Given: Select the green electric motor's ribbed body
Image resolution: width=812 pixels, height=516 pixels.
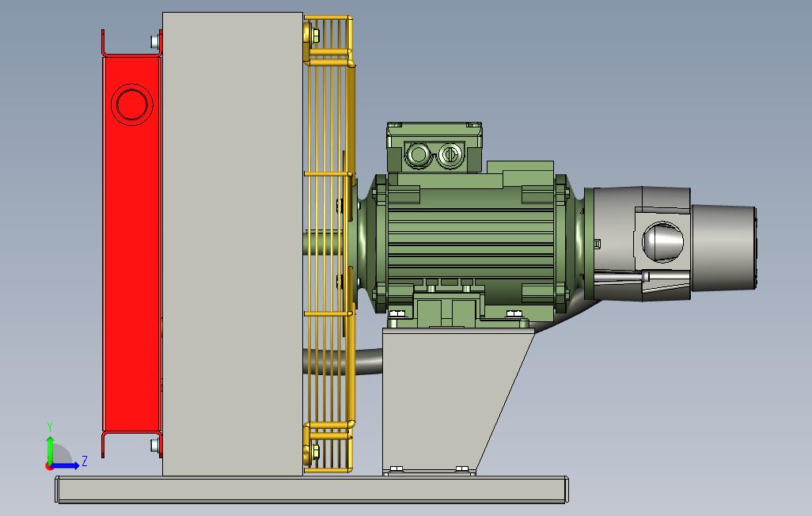Looking at the screenshot, I should (470, 244).
